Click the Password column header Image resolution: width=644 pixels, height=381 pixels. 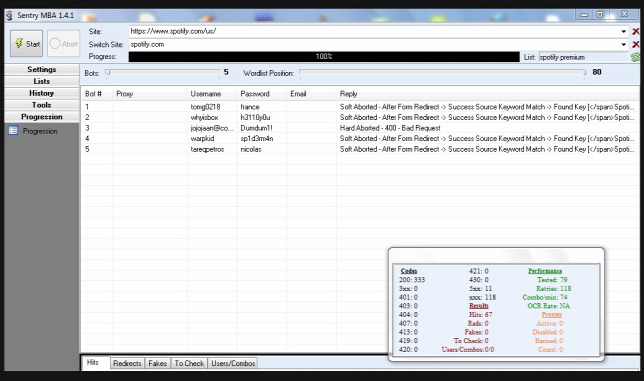(x=262, y=94)
